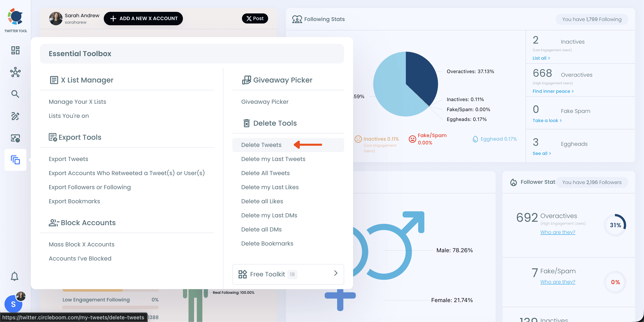The image size is (644, 322).
Task: Click the Block Accounts people icon
Action: click(x=53, y=223)
